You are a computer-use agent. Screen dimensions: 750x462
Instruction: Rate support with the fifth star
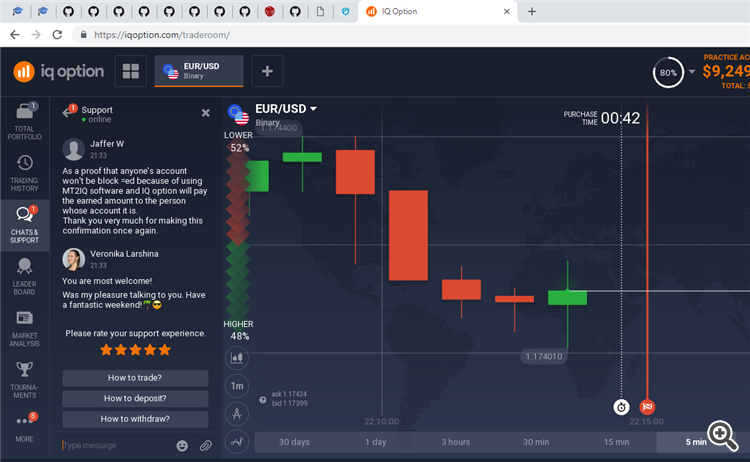coord(165,350)
